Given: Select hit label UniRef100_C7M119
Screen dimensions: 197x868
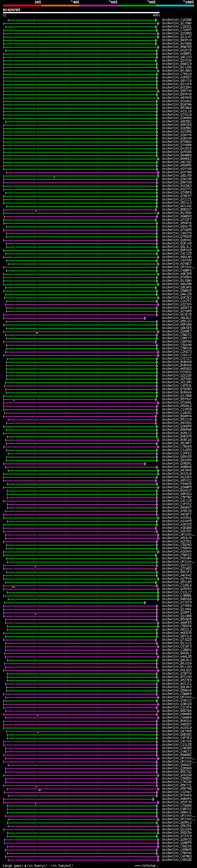Looking at the screenshot, I should [177, 74].
